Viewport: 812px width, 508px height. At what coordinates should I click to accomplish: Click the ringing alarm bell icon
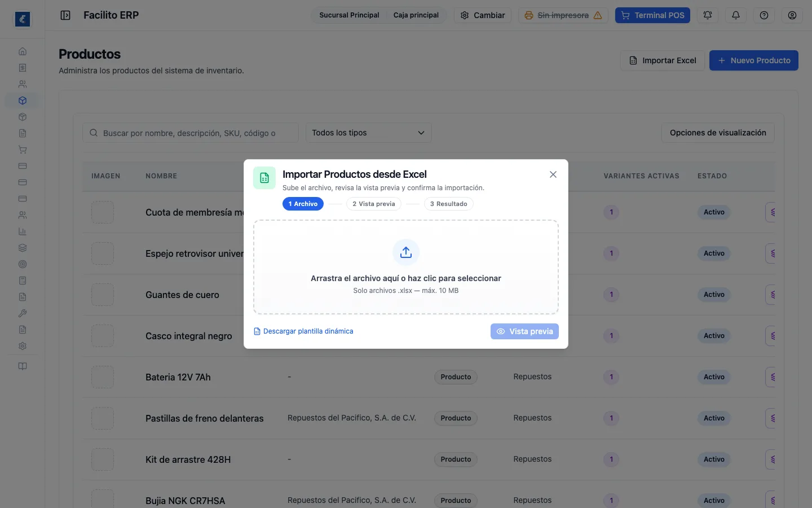pos(708,15)
